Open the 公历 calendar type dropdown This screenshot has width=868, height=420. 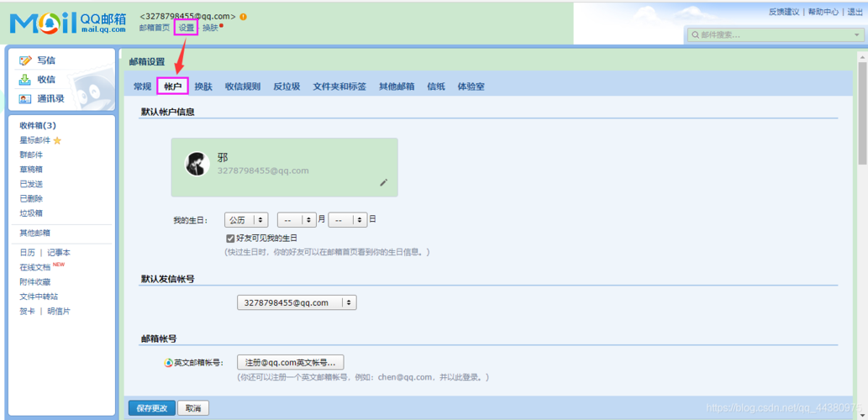click(246, 220)
